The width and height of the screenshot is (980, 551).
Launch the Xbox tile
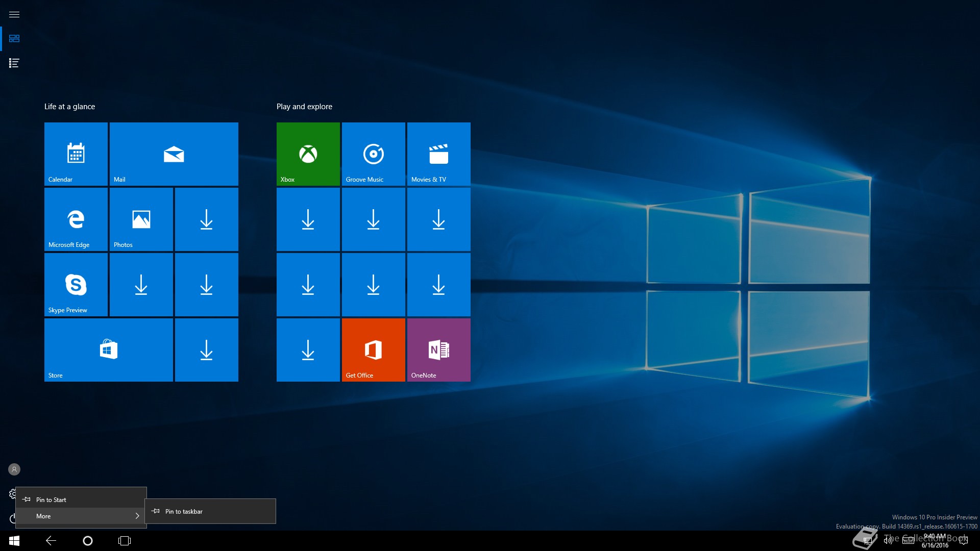308,154
